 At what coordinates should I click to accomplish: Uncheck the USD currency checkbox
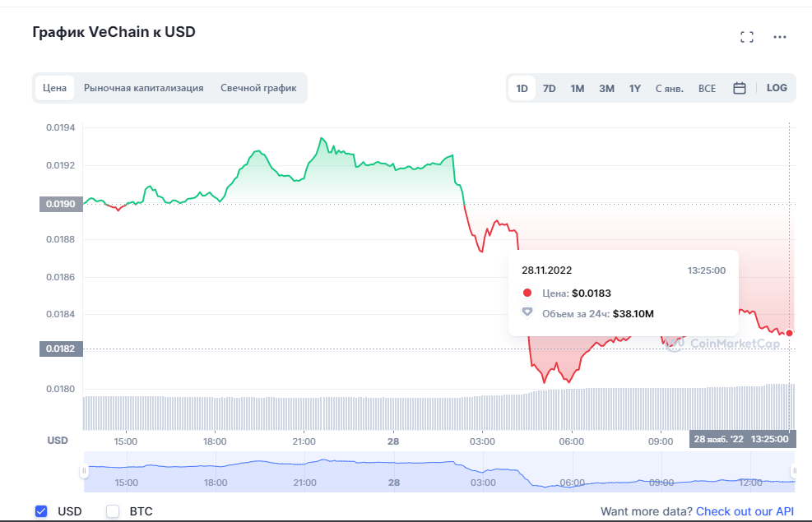pyautogui.click(x=41, y=511)
